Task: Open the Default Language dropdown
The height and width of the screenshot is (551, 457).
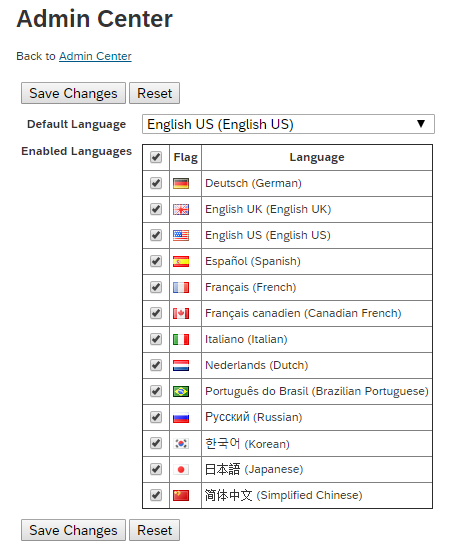Action: click(x=288, y=124)
